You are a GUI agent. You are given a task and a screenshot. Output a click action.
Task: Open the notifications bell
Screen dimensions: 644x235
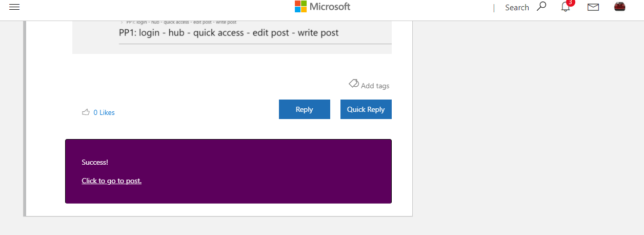point(566,7)
